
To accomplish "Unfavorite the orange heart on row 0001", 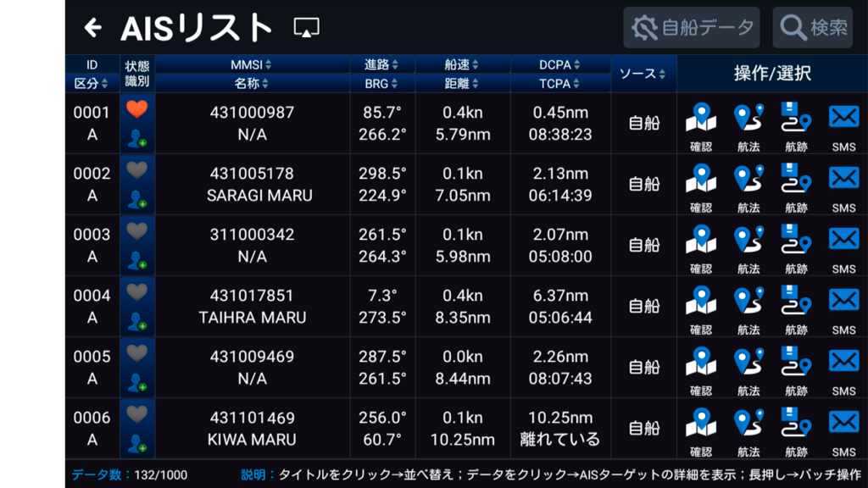I will coord(137,108).
